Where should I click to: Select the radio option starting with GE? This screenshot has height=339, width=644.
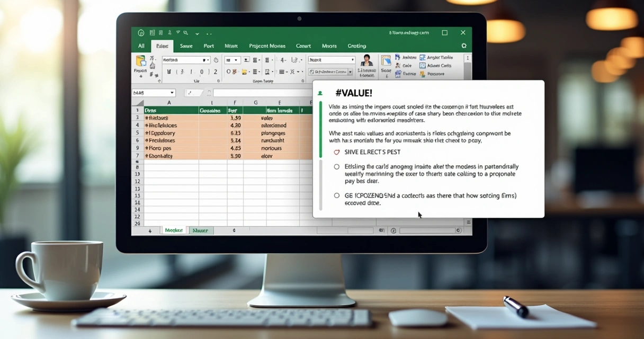point(337,195)
